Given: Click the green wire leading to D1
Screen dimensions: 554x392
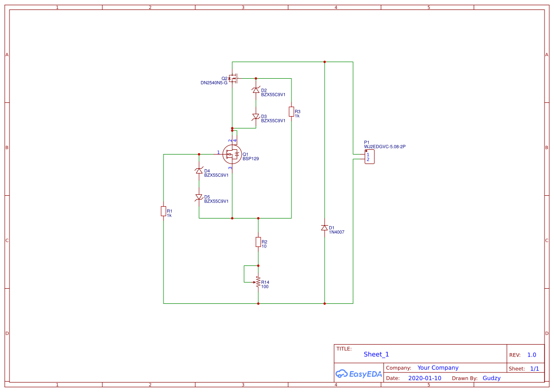Looking at the screenshot, I should 325,142.
